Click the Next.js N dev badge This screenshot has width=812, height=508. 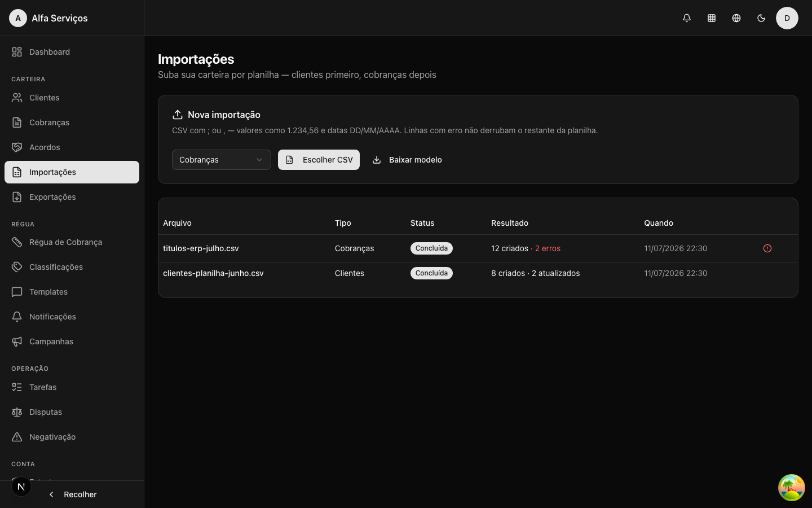(x=21, y=487)
